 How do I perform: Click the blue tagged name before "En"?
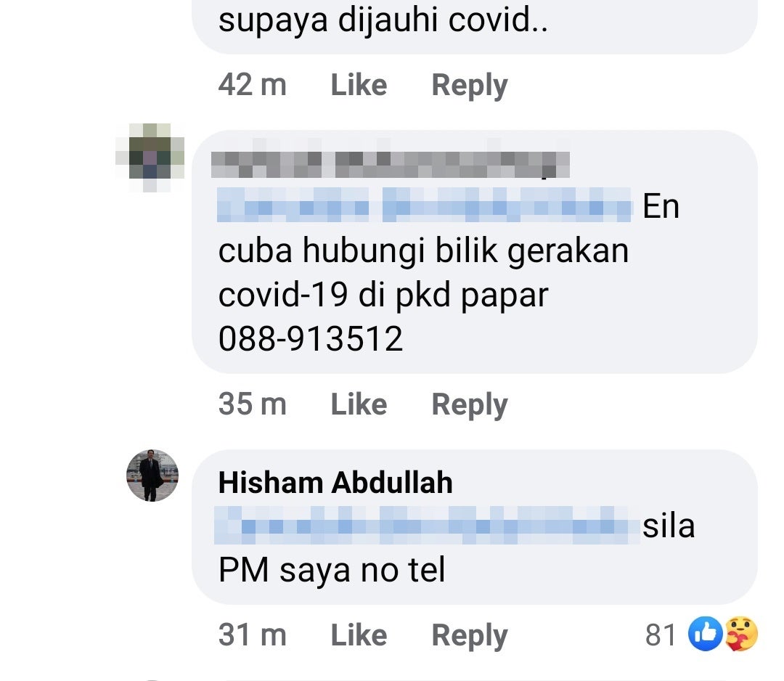pyautogui.click(x=425, y=205)
